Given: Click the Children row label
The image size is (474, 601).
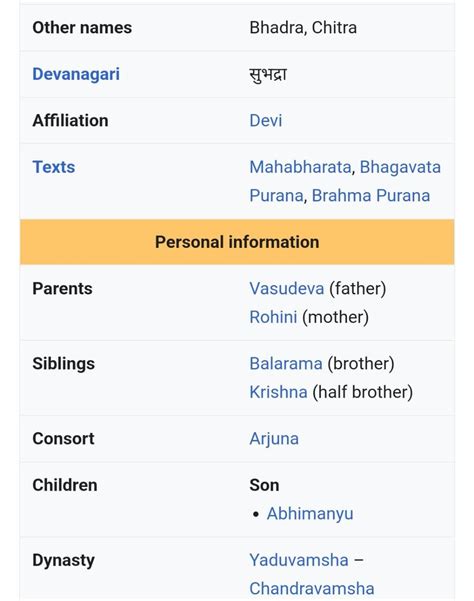Looking at the screenshot, I should pyautogui.click(x=65, y=485).
